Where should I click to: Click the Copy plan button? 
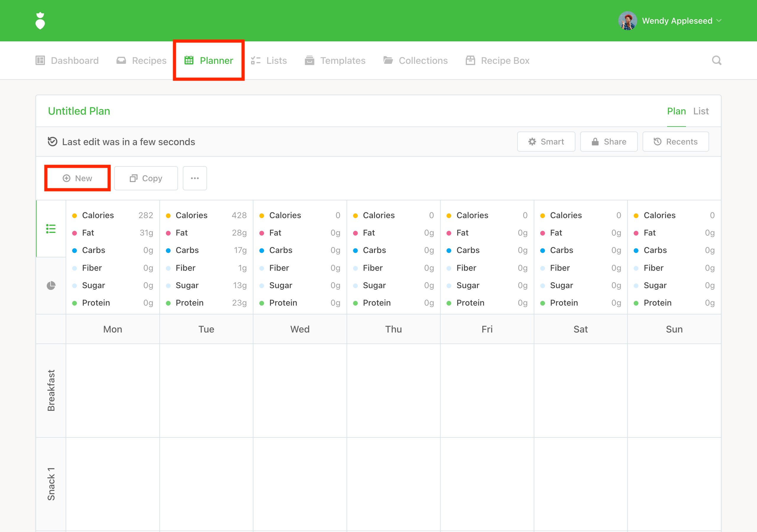(146, 178)
